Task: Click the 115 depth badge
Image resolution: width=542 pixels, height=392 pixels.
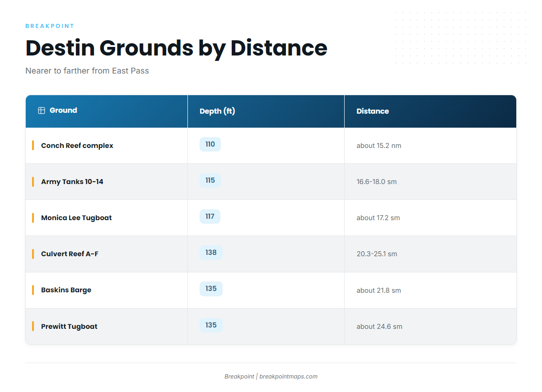Action: pos(210,180)
